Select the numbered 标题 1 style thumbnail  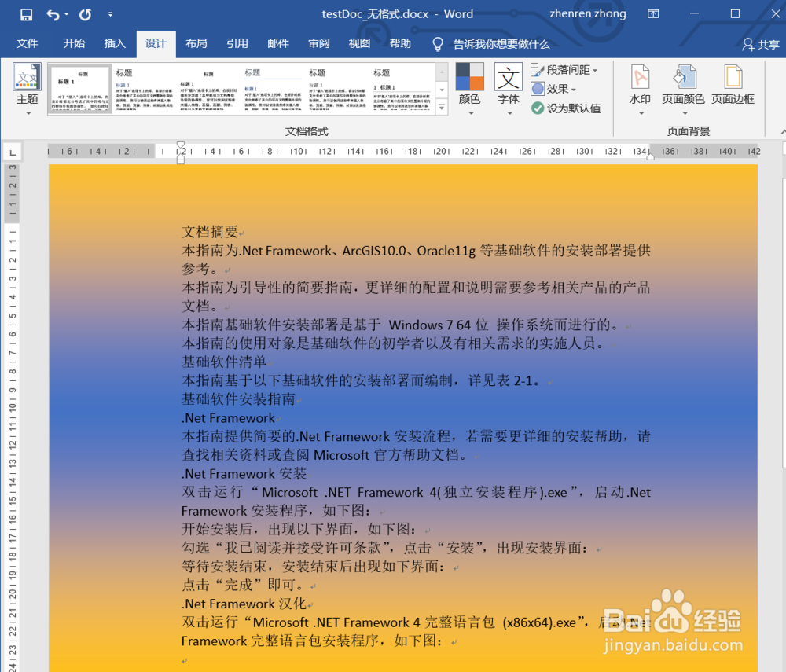[x=402, y=89]
